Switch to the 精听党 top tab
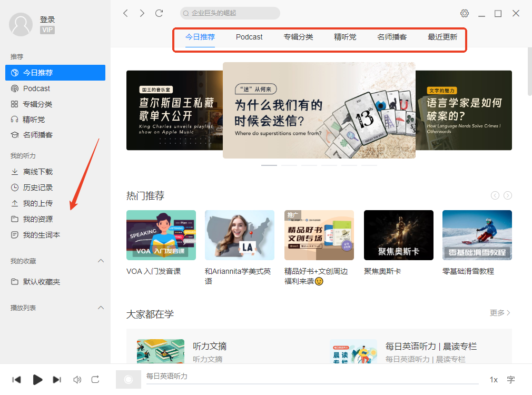Image resolution: width=532 pixels, height=395 pixels. click(x=345, y=37)
